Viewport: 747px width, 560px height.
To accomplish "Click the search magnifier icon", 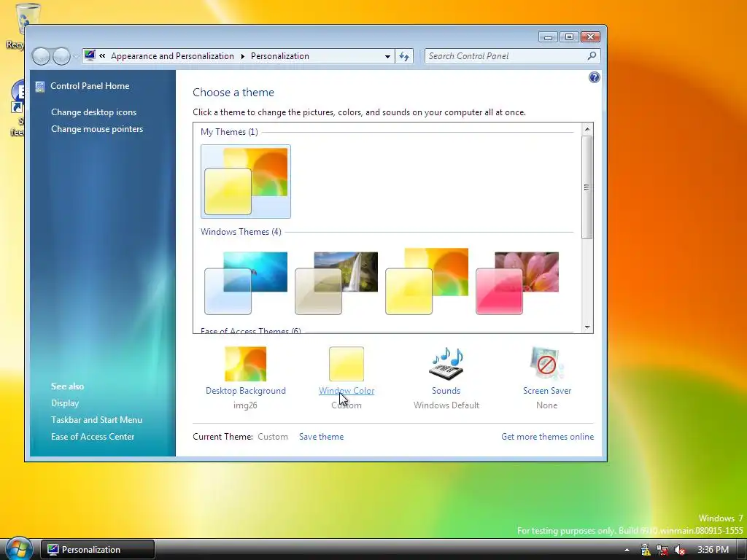I will 592,55.
